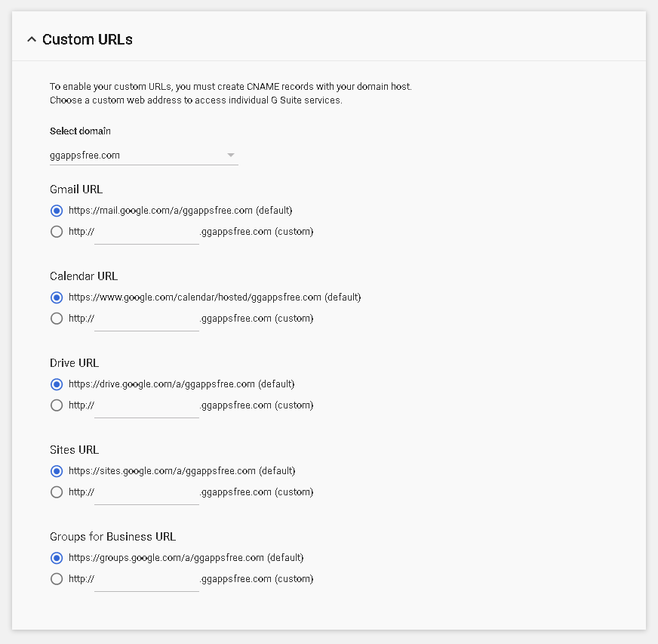Click the custom Drive URL text field
Screen dimensions: 658x644
(x=146, y=407)
